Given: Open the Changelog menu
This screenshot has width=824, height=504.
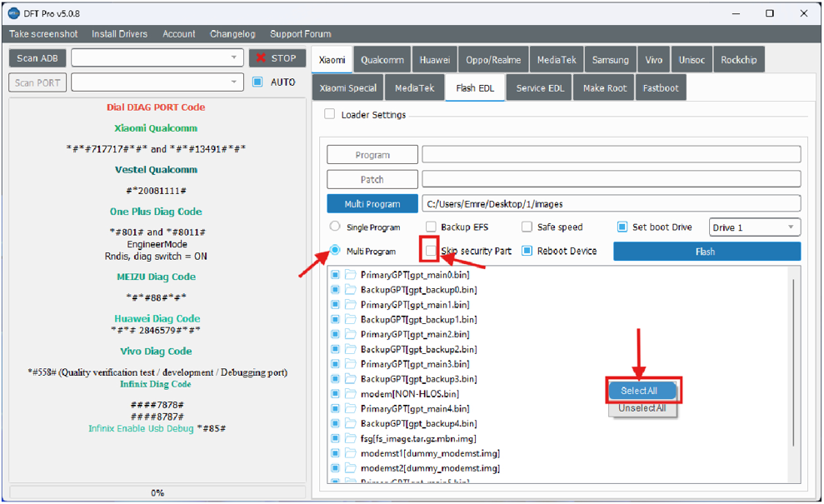Looking at the screenshot, I should click(x=232, y=33).
